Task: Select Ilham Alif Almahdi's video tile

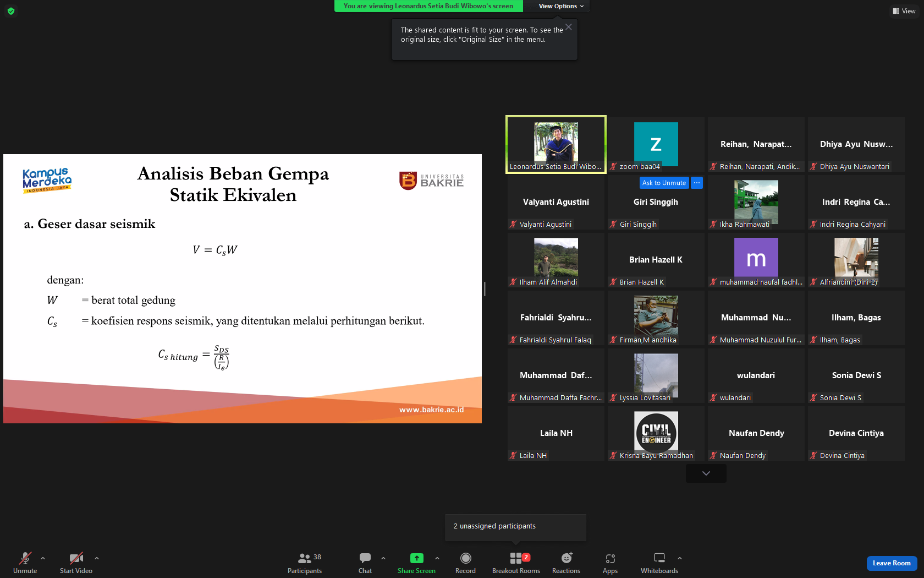Action: 556,260
